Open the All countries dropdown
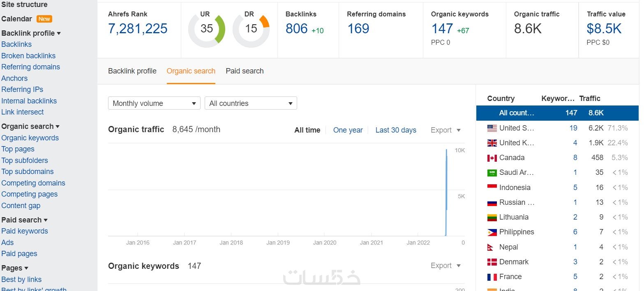 [251, 103]
